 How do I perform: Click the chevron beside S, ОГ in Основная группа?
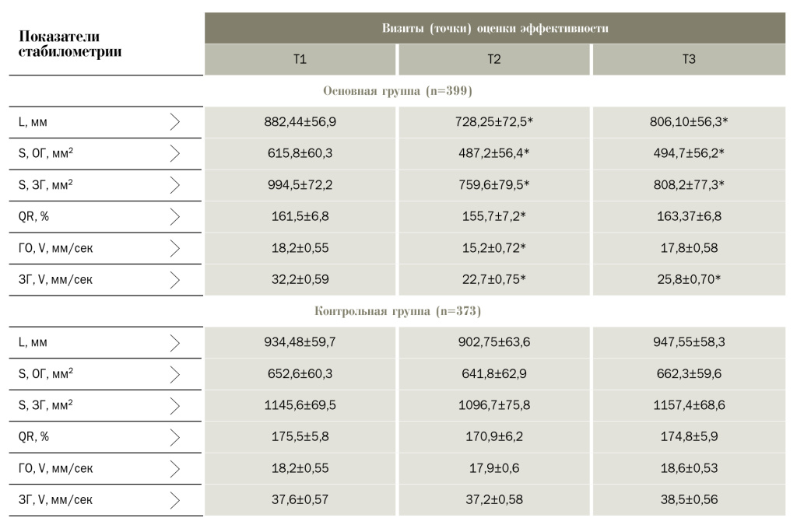(x=174, y=153)
